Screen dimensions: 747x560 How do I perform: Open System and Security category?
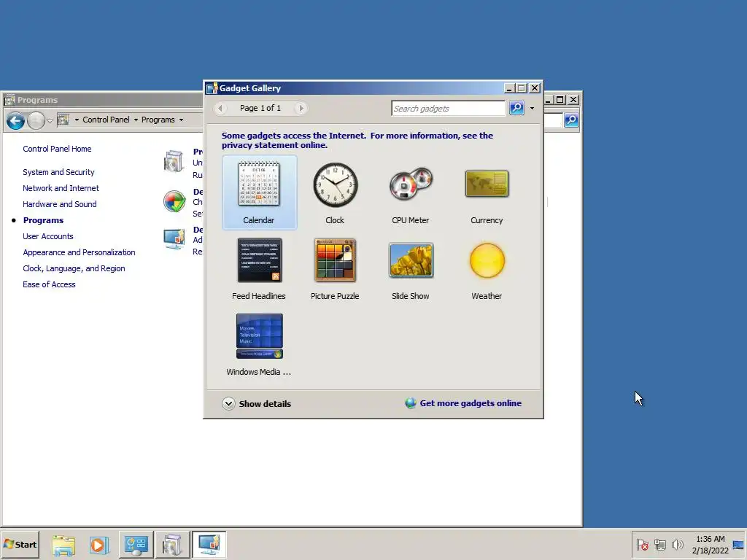(58, 172)
